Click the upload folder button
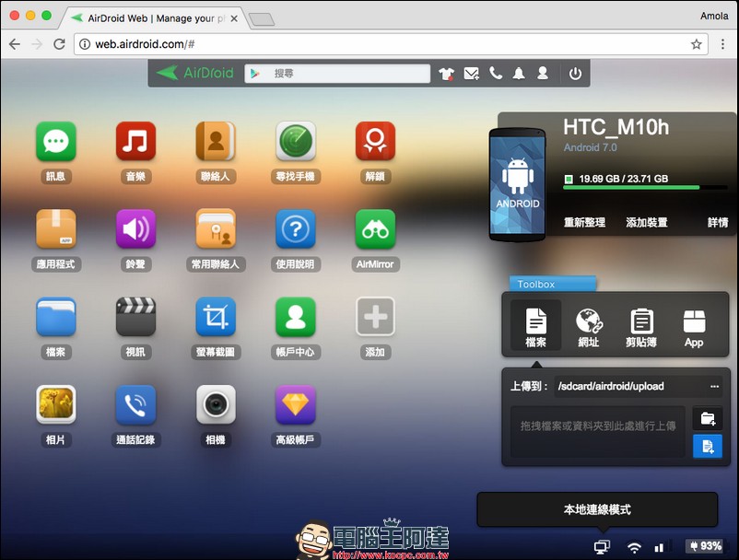 pos(708,419)
